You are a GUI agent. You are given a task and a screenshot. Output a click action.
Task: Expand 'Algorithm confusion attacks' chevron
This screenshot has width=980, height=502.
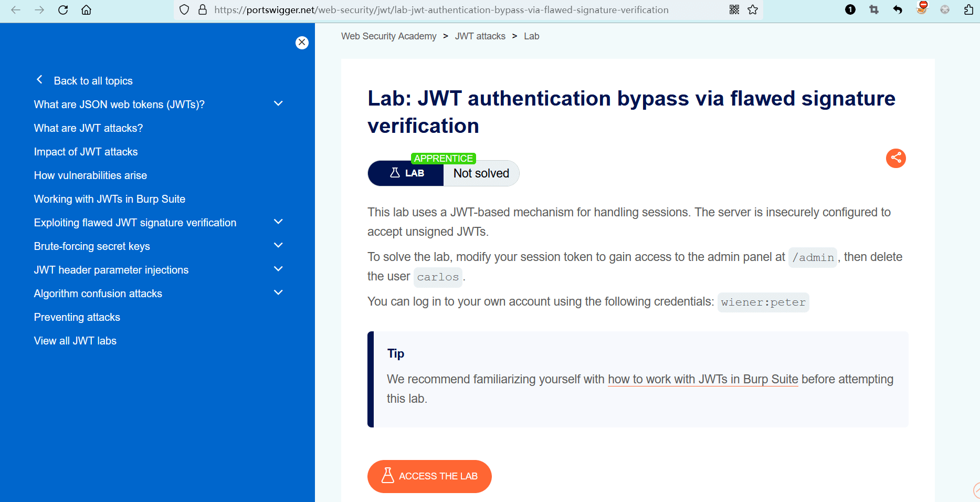pos(279,292)
